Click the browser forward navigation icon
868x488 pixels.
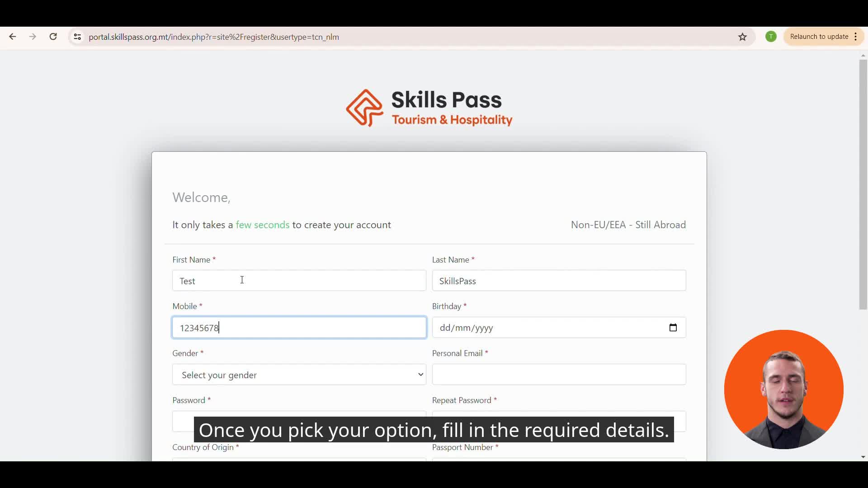[x=32, y=37]
